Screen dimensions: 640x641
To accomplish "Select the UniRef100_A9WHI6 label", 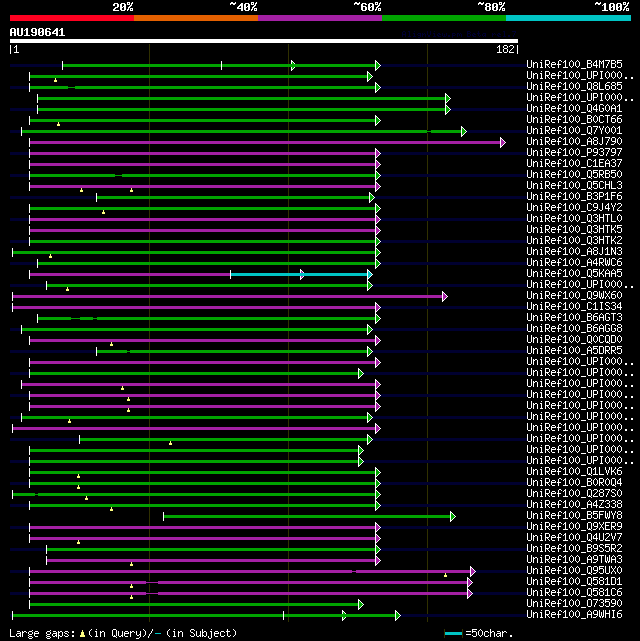I will (x=574, y=615).
